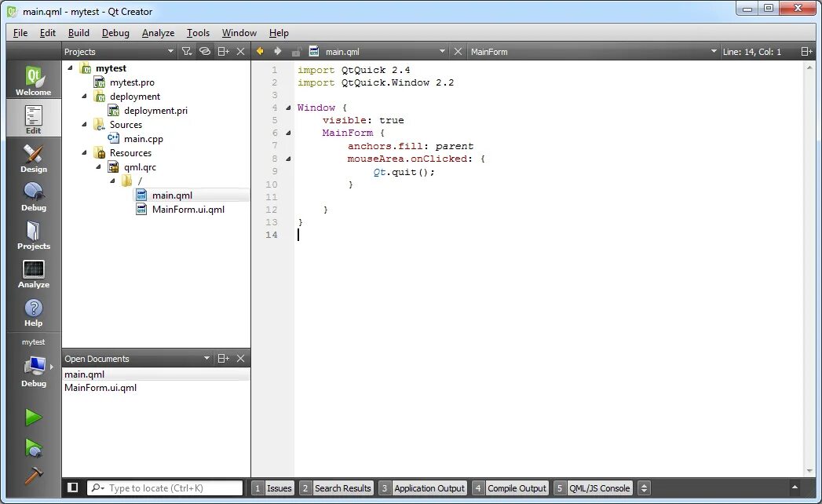
Task: Show the Application Output pane
Action: pos(423,488)
